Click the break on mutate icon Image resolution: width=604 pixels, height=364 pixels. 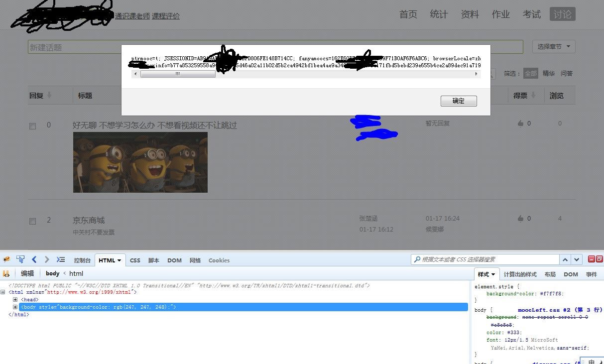point(6,273)
